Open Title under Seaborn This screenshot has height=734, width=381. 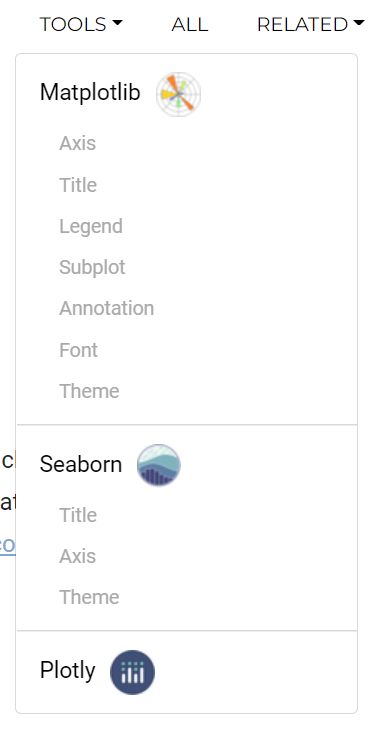pos(78,515)
